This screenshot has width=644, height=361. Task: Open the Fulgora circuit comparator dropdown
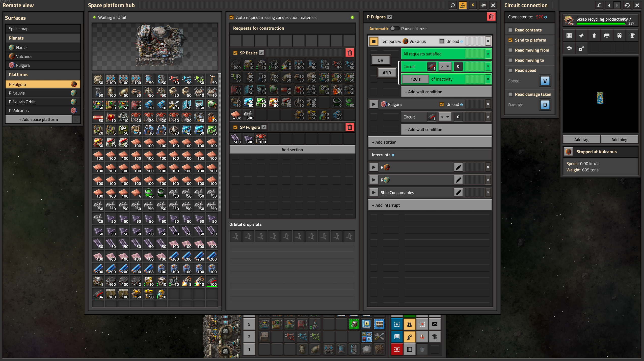coord(445,117)
